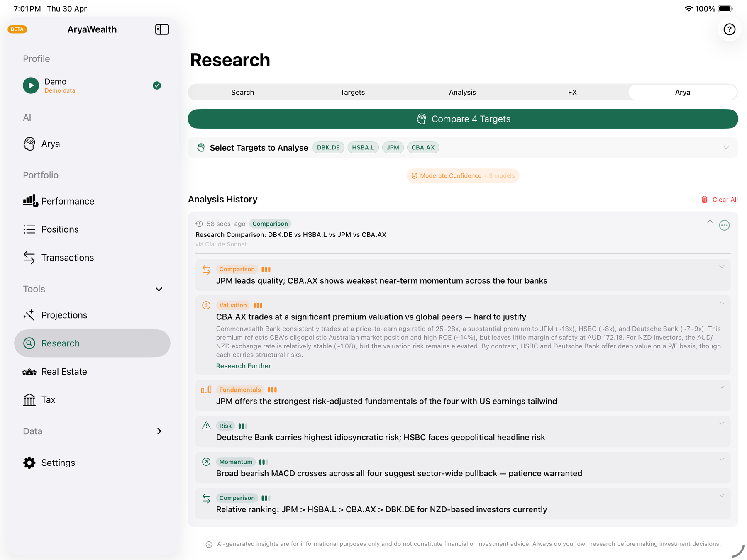Collapse the Tools section chevron
The height and width of the screenshot is (560, 747).
click(x=159, y=289)
